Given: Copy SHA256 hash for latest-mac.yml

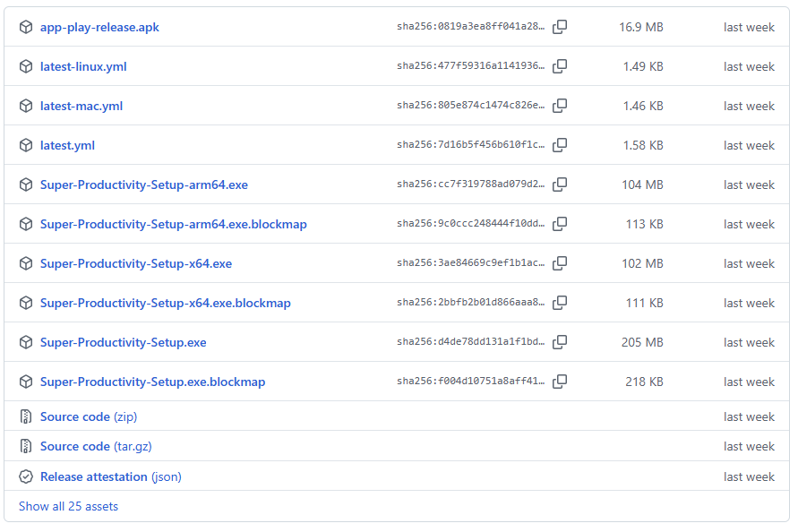Looking at the screenshot, I should coord(560,106).
